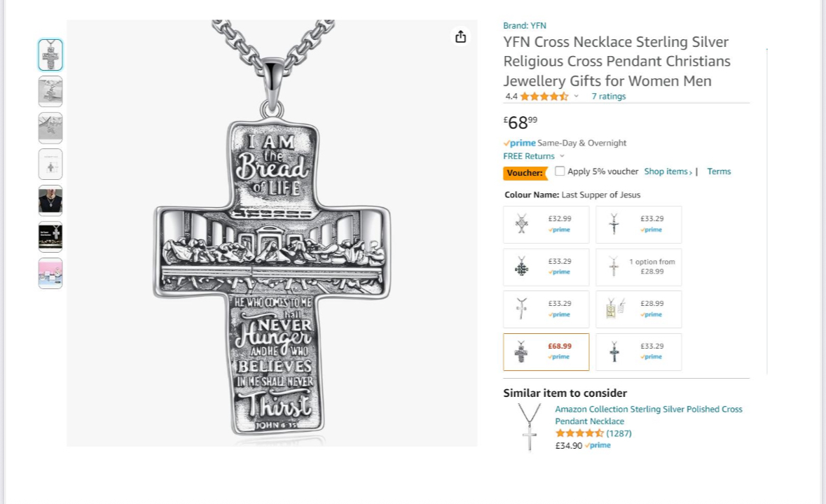Click the Brand: YFN link
Viewport: 826px width, 504px height.
tap(524, 26)
